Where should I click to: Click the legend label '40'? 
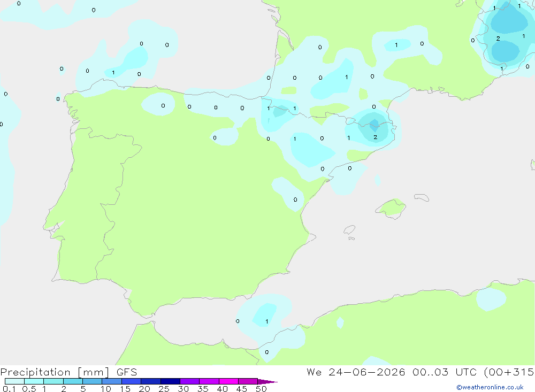[x=222, y=389]
